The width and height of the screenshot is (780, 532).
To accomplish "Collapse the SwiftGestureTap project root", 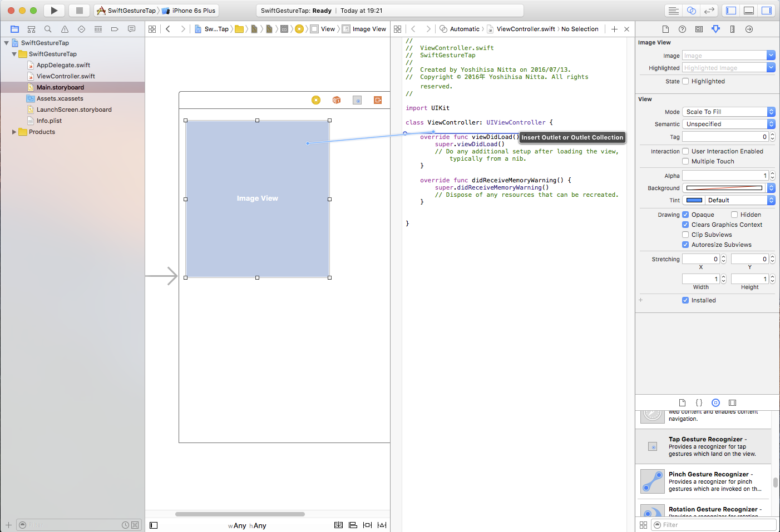I will pos(6,43).
